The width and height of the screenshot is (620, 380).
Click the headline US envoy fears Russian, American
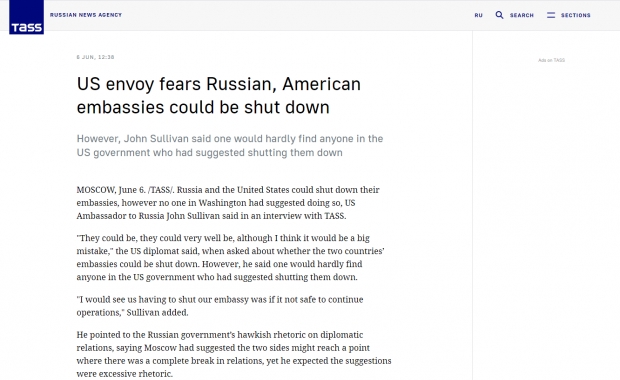[x=219, y=95]
